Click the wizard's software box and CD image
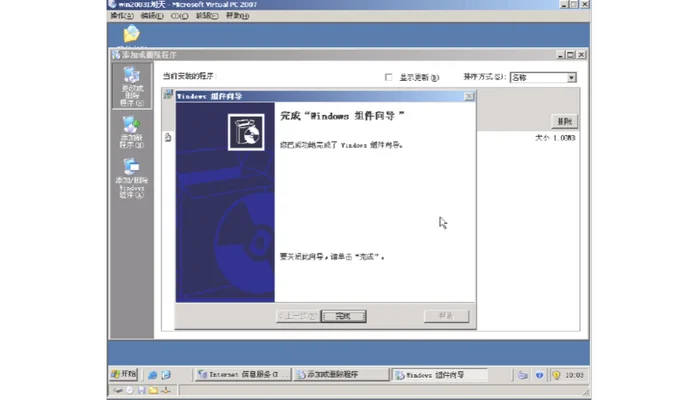The height and width of the screenshot is (400, 694). (x=246, y=132)
